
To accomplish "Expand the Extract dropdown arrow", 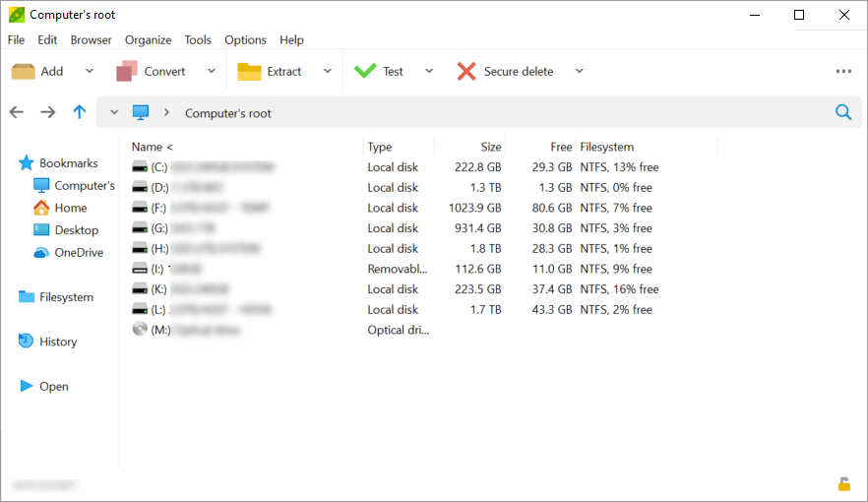I will [x=328, y=71].
